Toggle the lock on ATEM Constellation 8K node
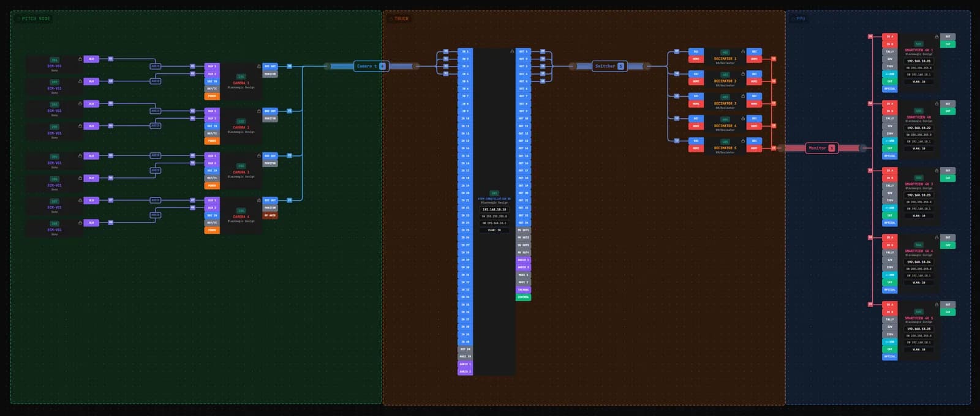The image size is (980, 416). coord(512,51)
